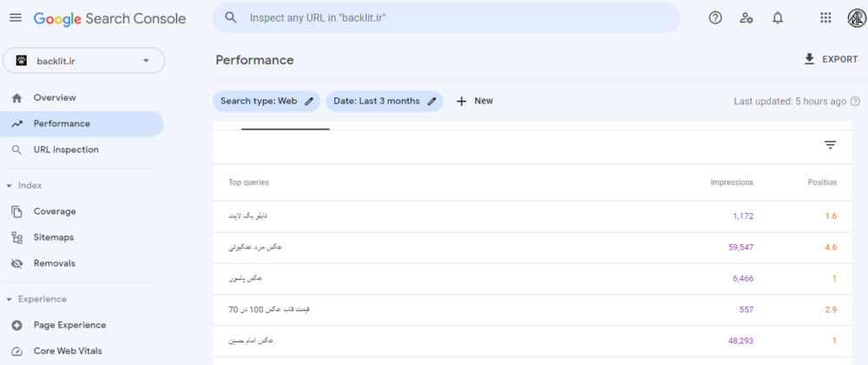The image size is (868, 365).
Task: Open Sitemaps in sidebar
Action: 54,238
